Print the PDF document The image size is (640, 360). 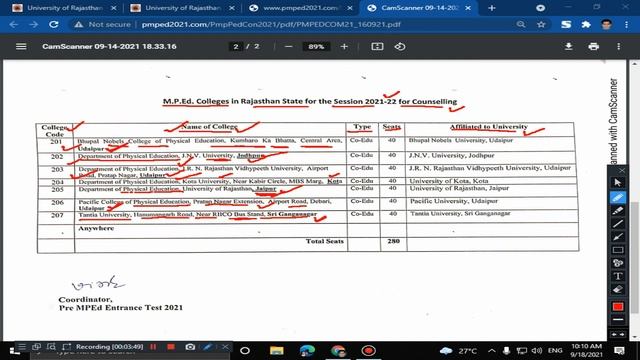click(x=593, y=47)
